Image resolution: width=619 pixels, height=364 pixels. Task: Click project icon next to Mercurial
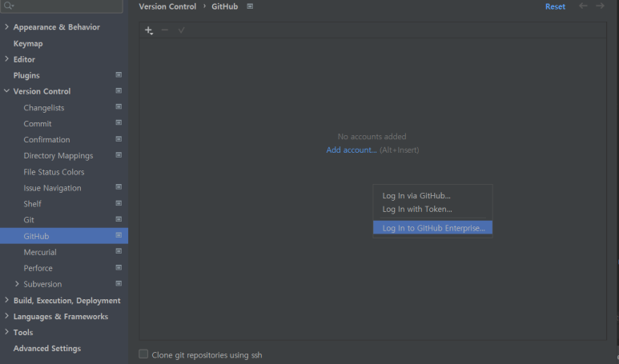coord(119,251)
